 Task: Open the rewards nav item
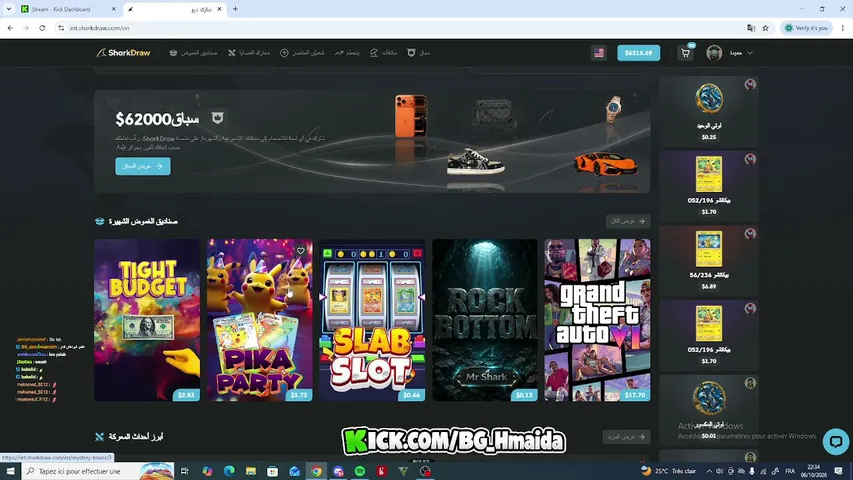[x=383, y=53]
